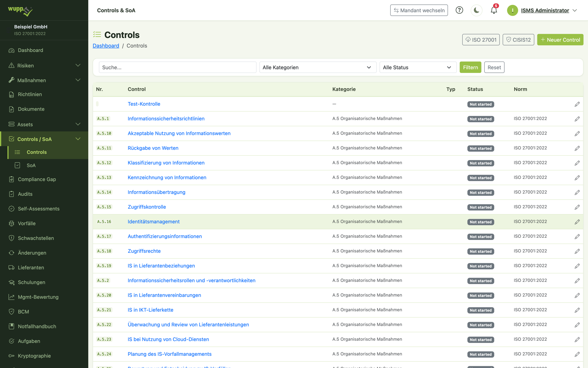Focus the Suche search field
The height and width of the screenshot is (368, 588).
(178, 67)
